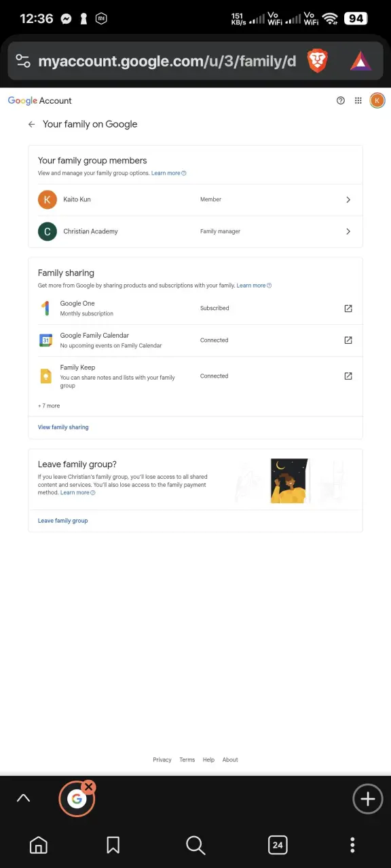Open Family Keep external link icon
Image resolution: width=391 pixels, height=868 pixels.
point(348,376)
